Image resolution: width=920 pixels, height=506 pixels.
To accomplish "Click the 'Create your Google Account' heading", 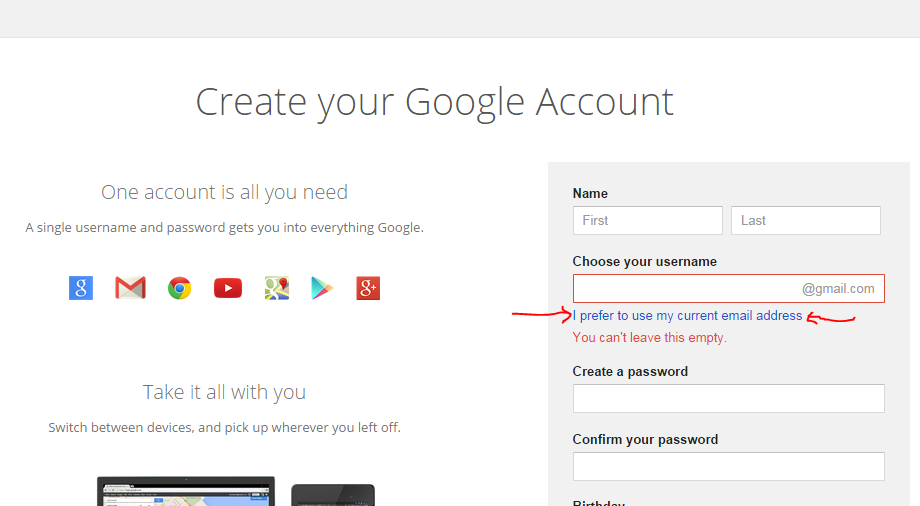I will (434, 102).
